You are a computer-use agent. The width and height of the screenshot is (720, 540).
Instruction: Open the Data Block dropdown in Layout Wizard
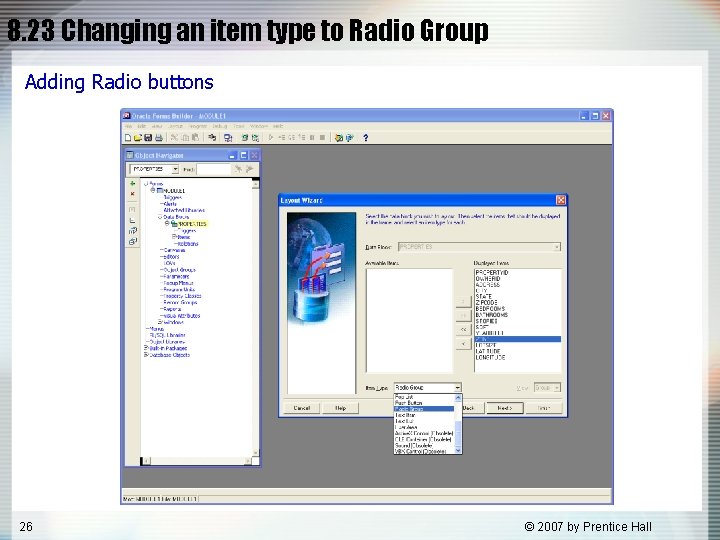[x=557, y=247]
